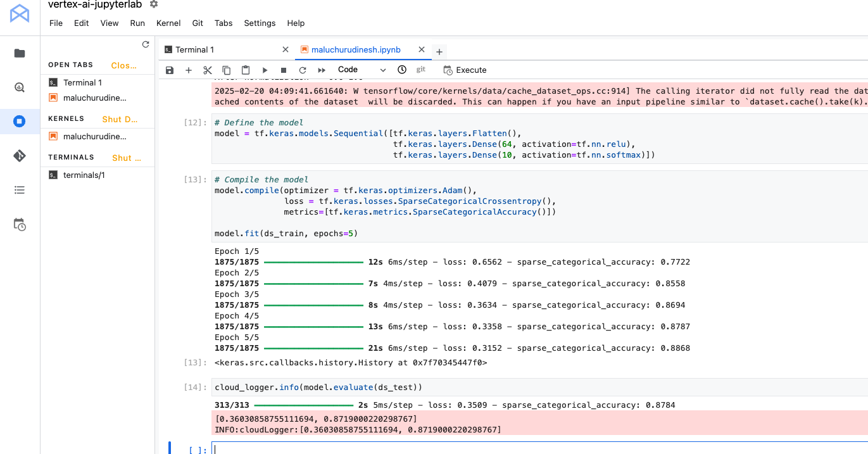
Task: Copy the selected cell
Action: click(227, 70)
